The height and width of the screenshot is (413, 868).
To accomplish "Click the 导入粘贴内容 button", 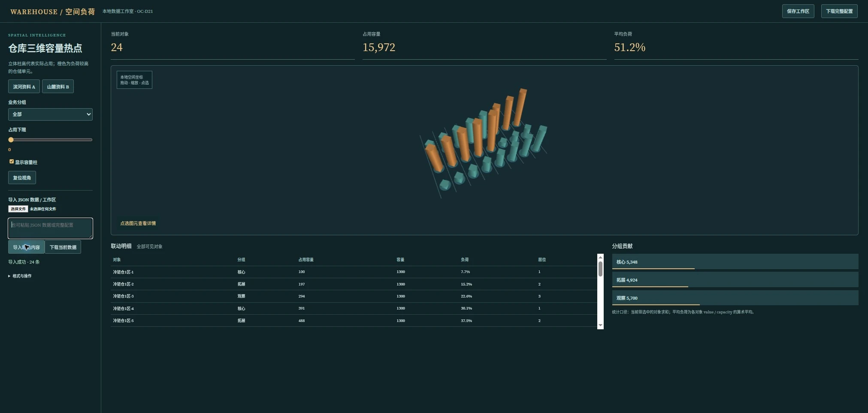I will 26,247.
